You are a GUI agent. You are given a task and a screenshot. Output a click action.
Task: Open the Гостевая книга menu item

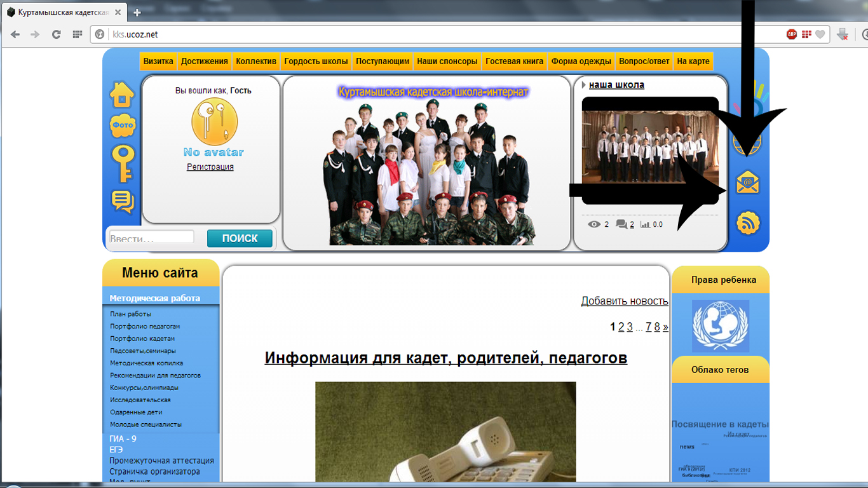point(515,62)
